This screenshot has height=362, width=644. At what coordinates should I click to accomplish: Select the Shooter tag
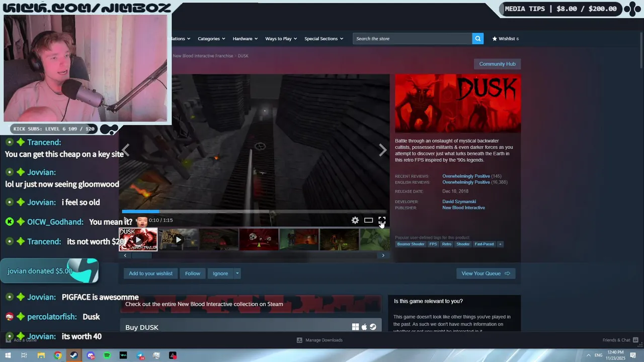463,244
